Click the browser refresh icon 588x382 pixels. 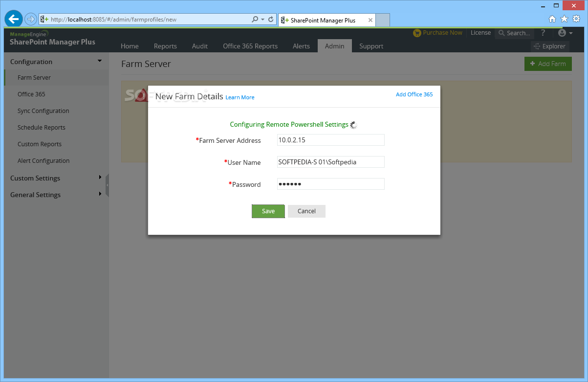point(271,20)
